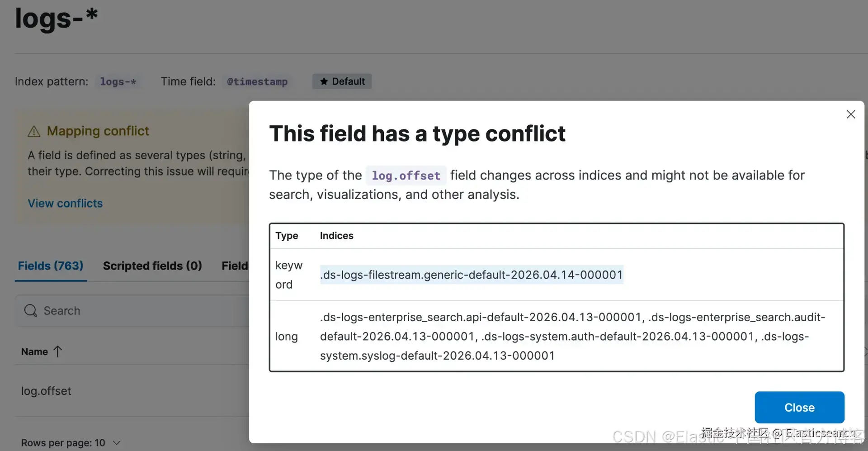This screenshot has width=868, height=451.
Task: Click the star icon on Default badge
Action: tap(324, 81)
